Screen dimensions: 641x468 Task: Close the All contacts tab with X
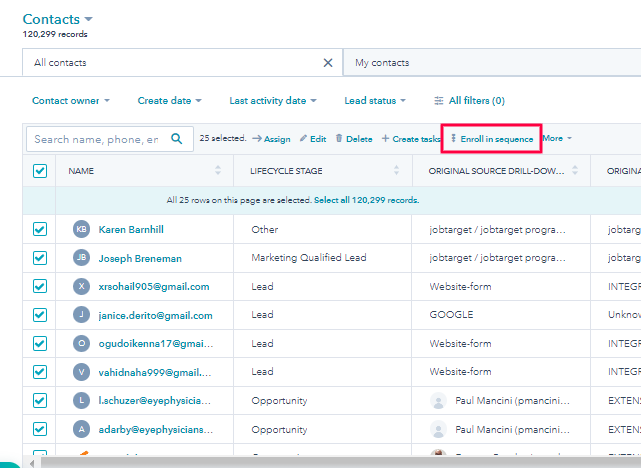(x=328, y=63)
